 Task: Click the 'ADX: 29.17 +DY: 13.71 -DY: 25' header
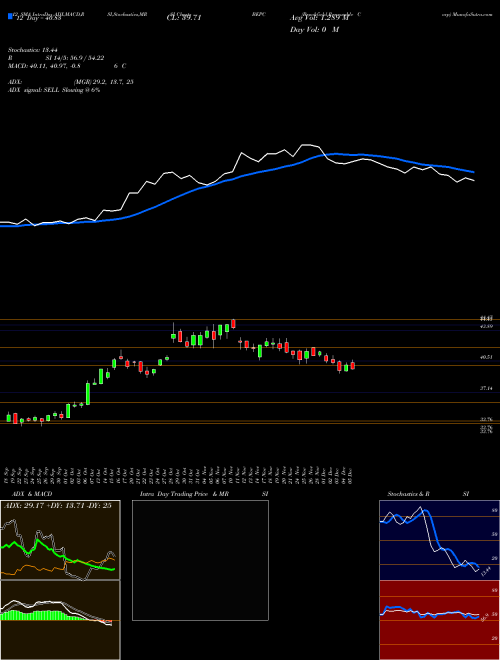pos(58,505)
